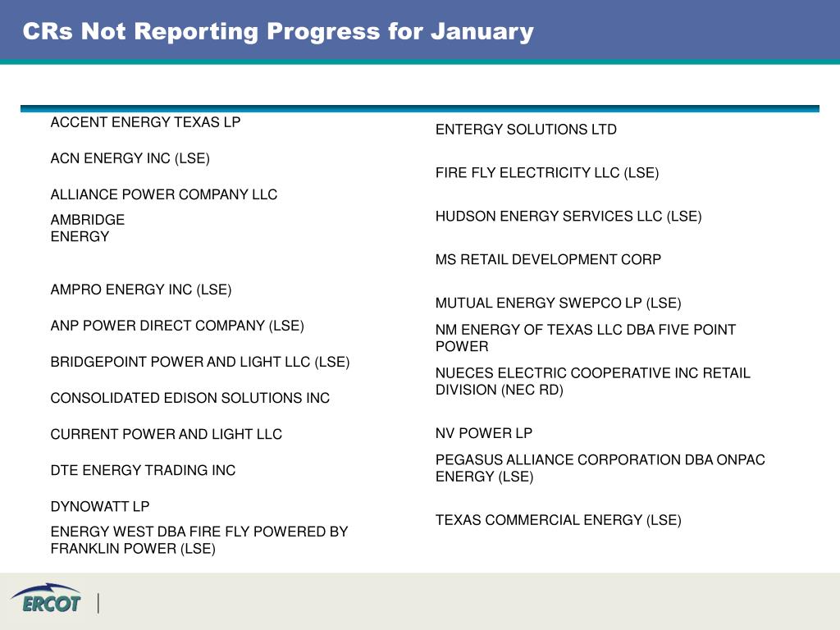Click the ERCOT logo
The height and width of the screenshot is (630, 840).
(46, 598)
